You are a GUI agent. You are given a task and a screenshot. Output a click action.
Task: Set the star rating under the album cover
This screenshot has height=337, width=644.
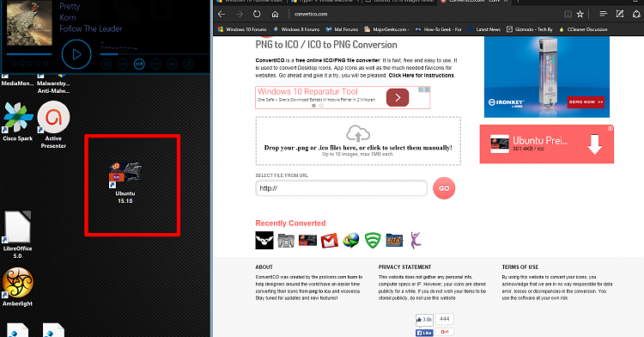point(29,63)
